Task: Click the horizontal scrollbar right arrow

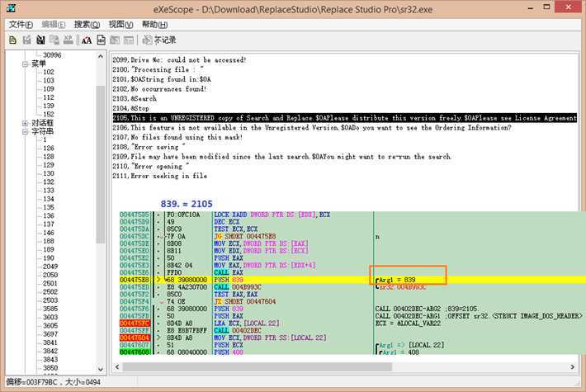Action: point(572,367)
